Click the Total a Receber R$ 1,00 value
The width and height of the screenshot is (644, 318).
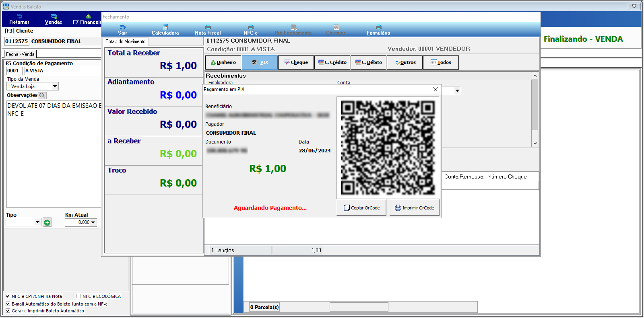[178, 66]
